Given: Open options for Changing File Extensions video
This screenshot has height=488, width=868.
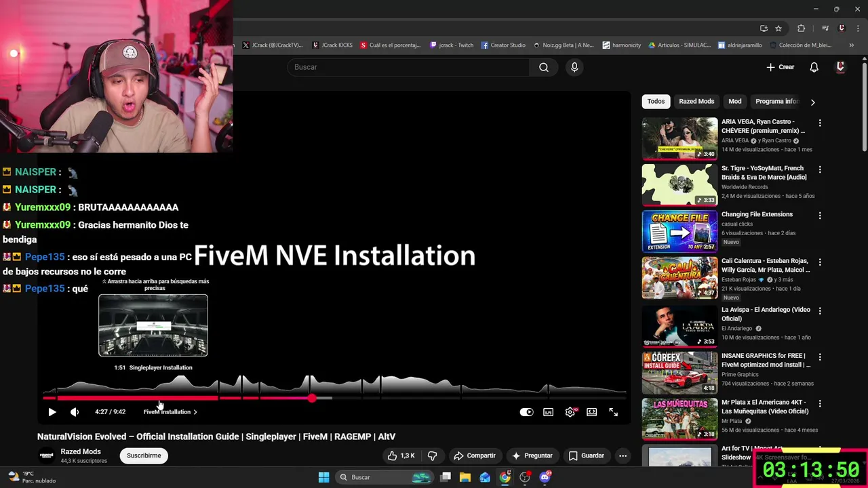Looking at the screenshot, I should (820, 216).
